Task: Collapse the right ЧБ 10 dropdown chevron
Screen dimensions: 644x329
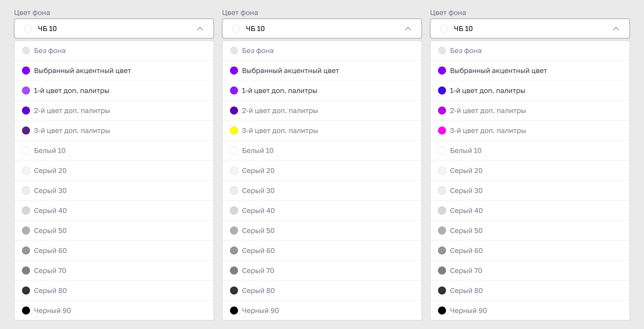Action: [616, 28]
